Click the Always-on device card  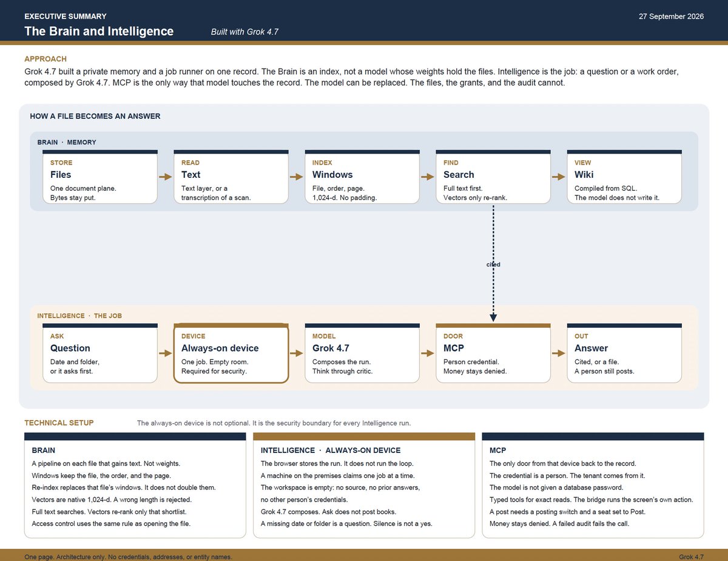click(x=231, y=353)
